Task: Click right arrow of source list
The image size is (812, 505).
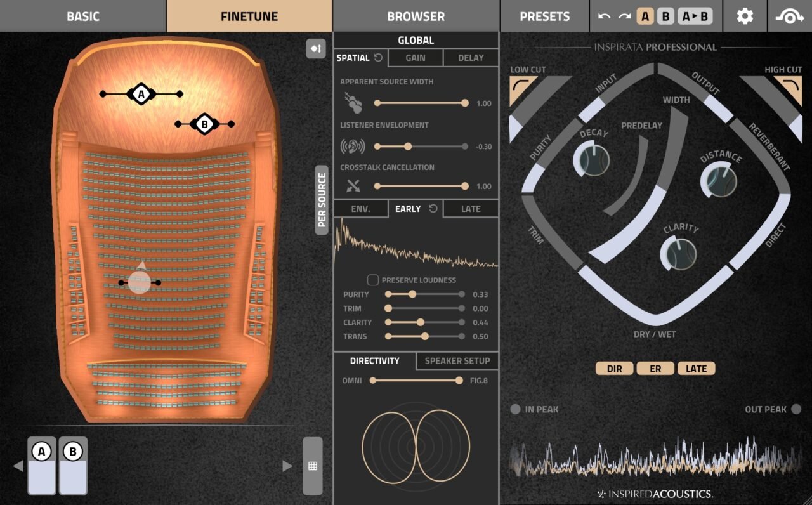Action: click(287, 466)
